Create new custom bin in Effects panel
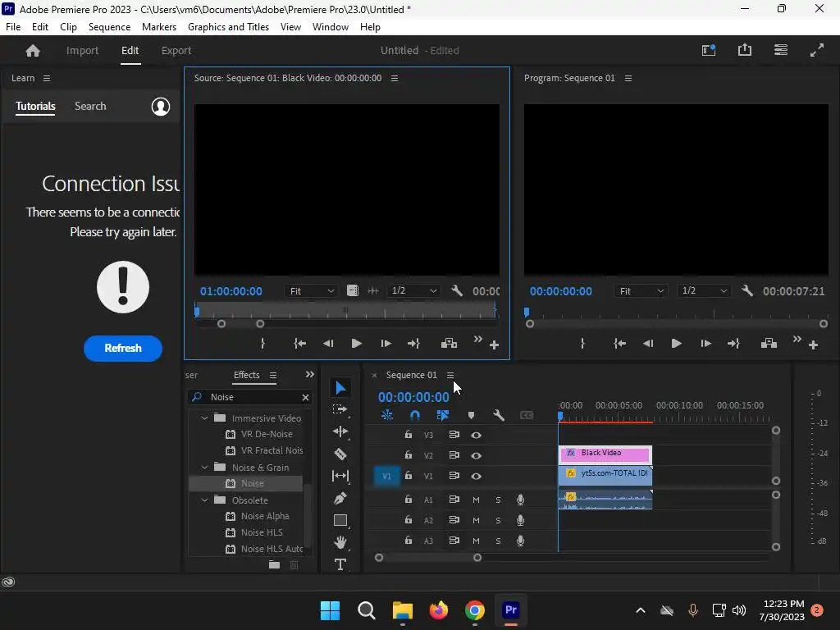 click(274, 564)
